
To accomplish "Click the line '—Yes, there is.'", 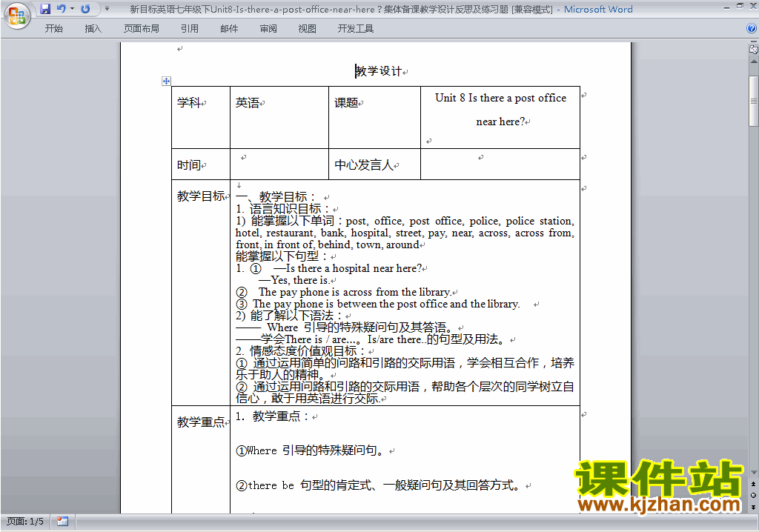I will point(294,280).
